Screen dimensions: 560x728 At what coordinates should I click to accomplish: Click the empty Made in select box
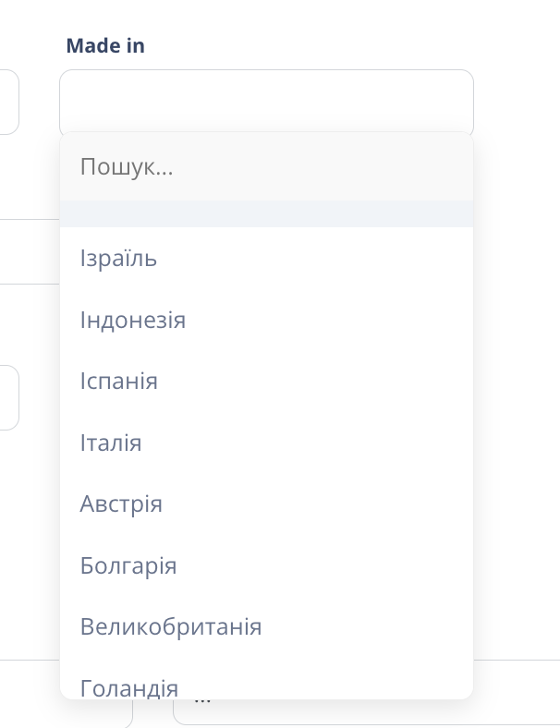coord(266,102)
